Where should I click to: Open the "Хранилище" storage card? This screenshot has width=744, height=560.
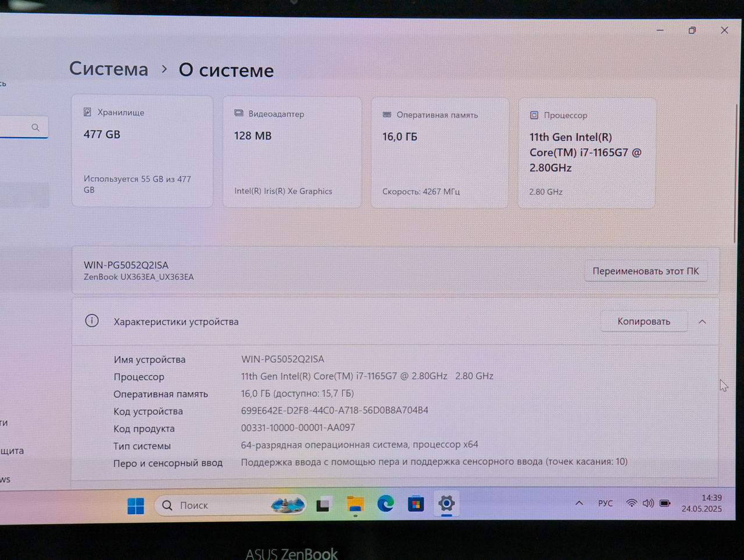[x=142, y=151]
